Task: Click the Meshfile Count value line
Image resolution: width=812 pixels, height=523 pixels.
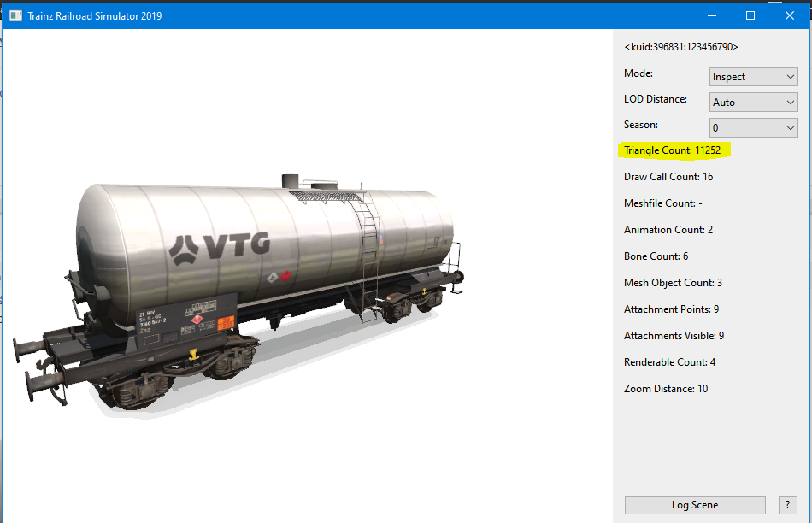Action: 663,203
